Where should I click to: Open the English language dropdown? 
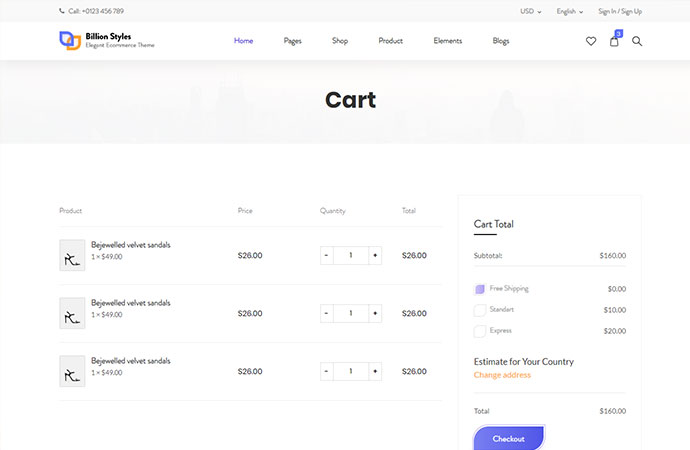570,12
